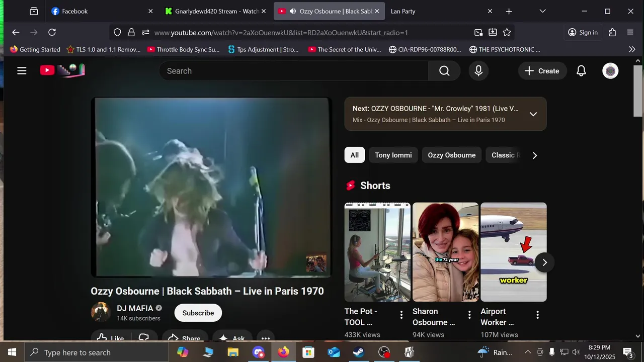Go back with browser back arrow
644x362 pixels.
[16, 32]
